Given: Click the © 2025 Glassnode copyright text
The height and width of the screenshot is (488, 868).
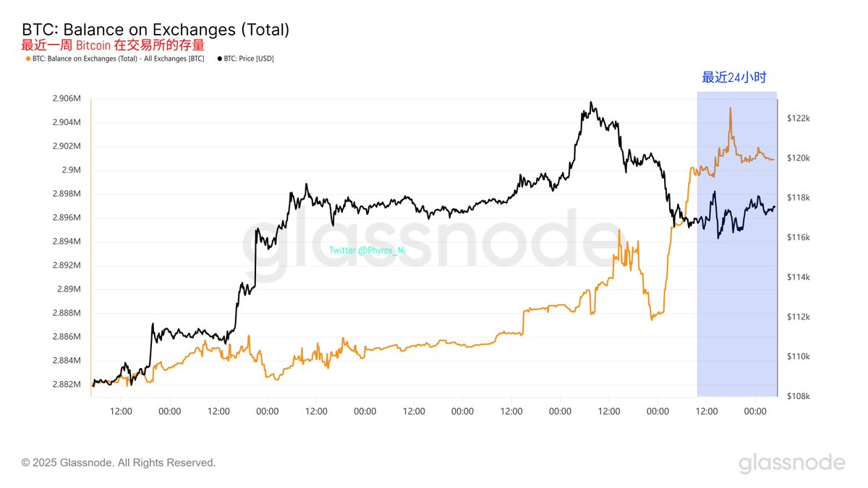Looking at the screenshot, I should (x=119, y=462).
